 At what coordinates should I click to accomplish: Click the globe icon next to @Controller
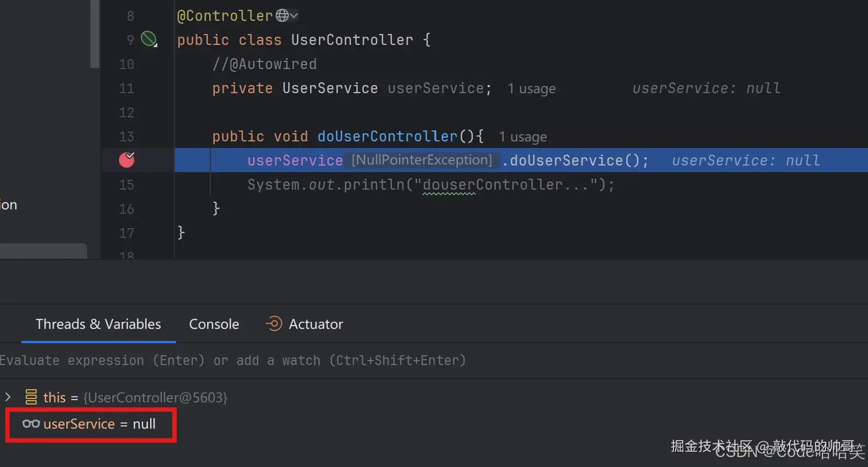(282, 15)
